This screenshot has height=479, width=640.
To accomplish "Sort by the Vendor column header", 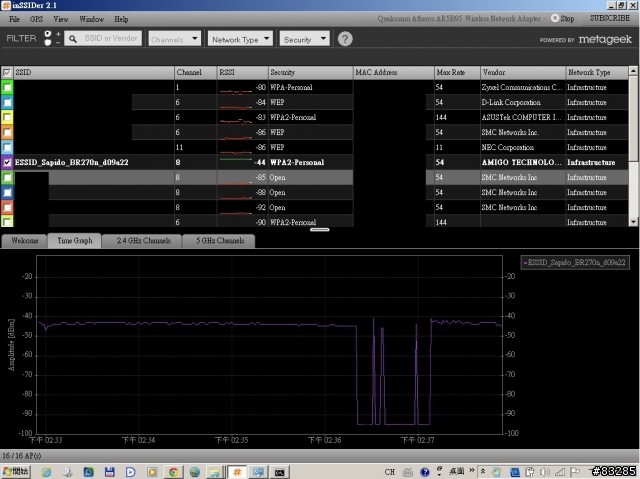I will pos(523,72).
